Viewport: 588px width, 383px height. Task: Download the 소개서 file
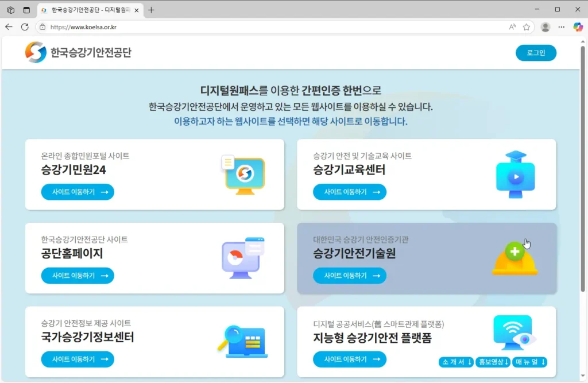click(x=456, y=362)
